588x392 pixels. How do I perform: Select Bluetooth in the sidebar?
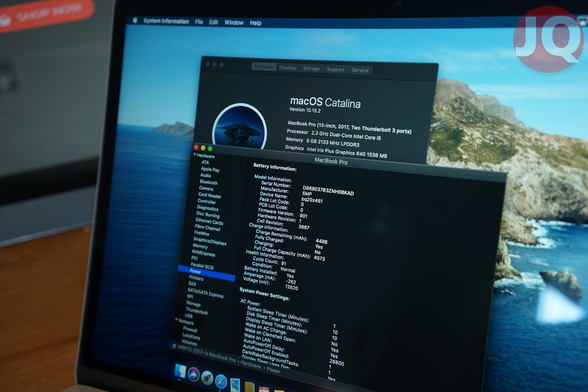coord(208,182)
